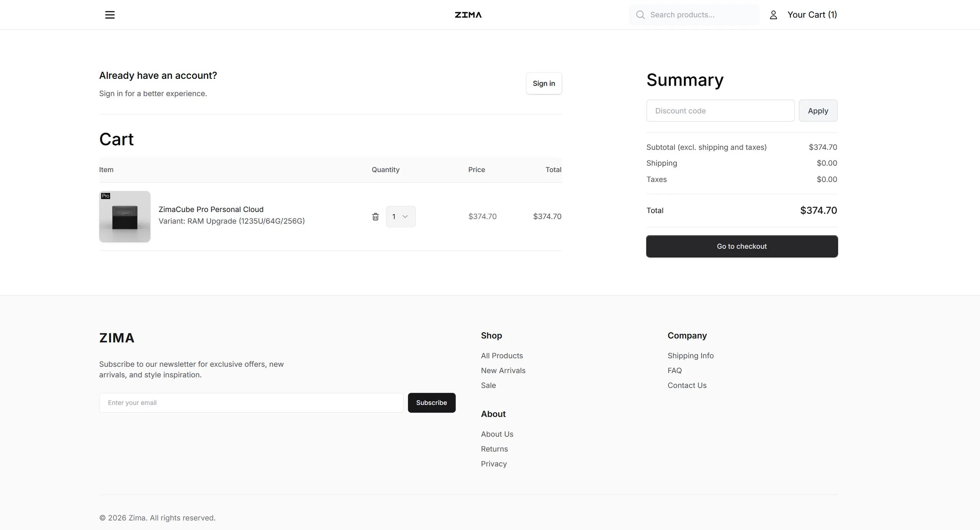Visit the New Arrivals page
The width and height of the screenshot is (980, 530).
coord(503,370)
